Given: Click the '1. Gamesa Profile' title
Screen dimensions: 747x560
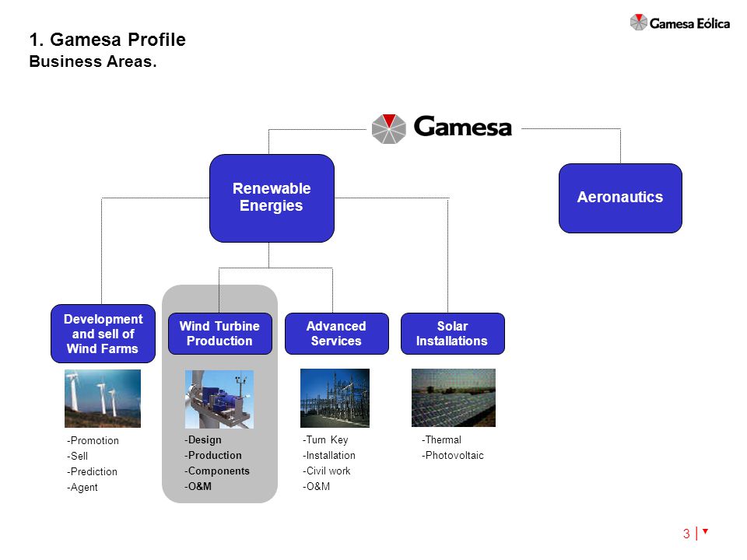Looking at the screenshot, I should [107, 40].
